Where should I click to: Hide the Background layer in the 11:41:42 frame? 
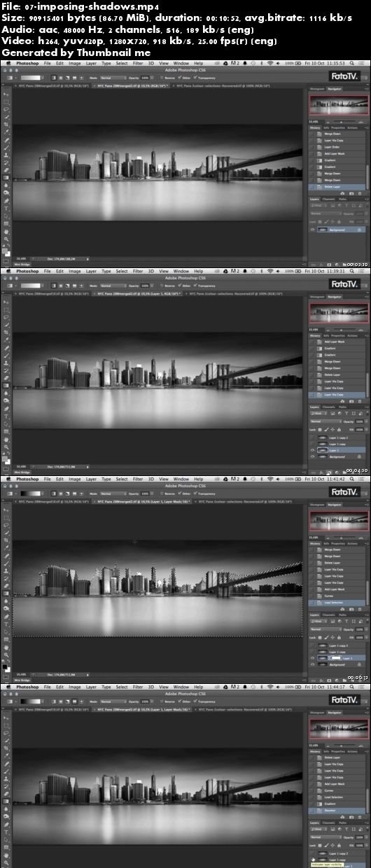(312, 665)
